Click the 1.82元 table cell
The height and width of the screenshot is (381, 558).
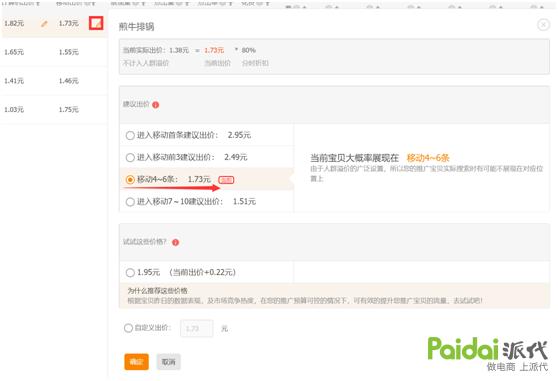14,23
